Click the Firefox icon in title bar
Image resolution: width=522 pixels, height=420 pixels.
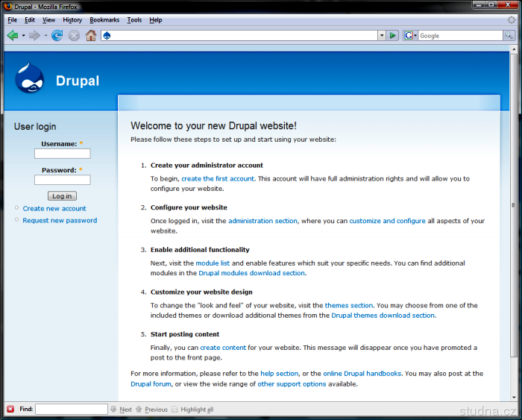(7, 6)
